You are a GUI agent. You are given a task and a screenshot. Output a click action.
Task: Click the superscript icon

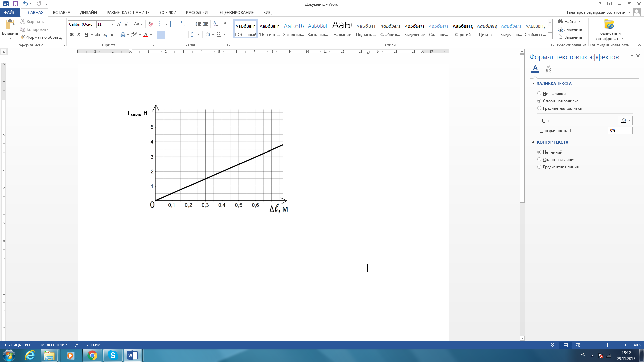(113, 35)
